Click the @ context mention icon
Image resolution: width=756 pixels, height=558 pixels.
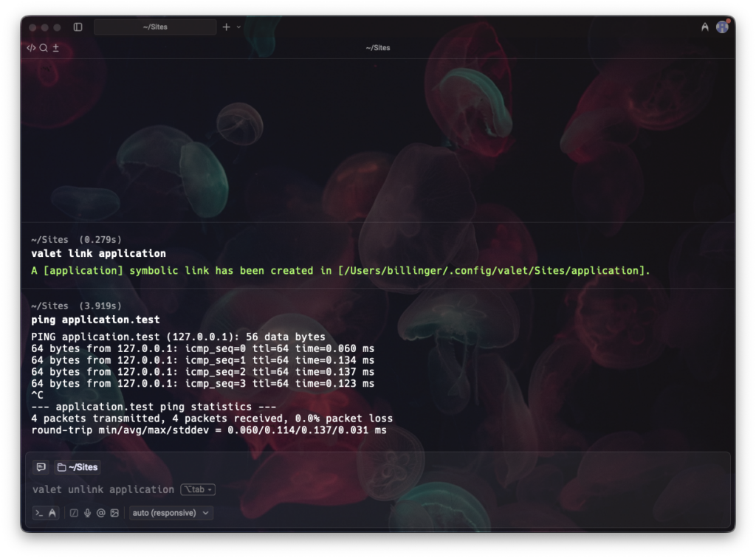click(x=100, y=513)
